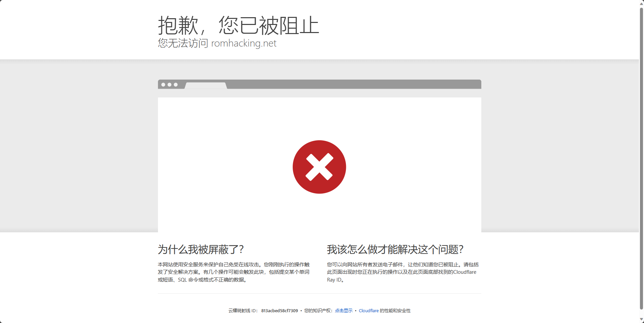Click the 云耀斑射线 ID label

(x=243, y=311)
